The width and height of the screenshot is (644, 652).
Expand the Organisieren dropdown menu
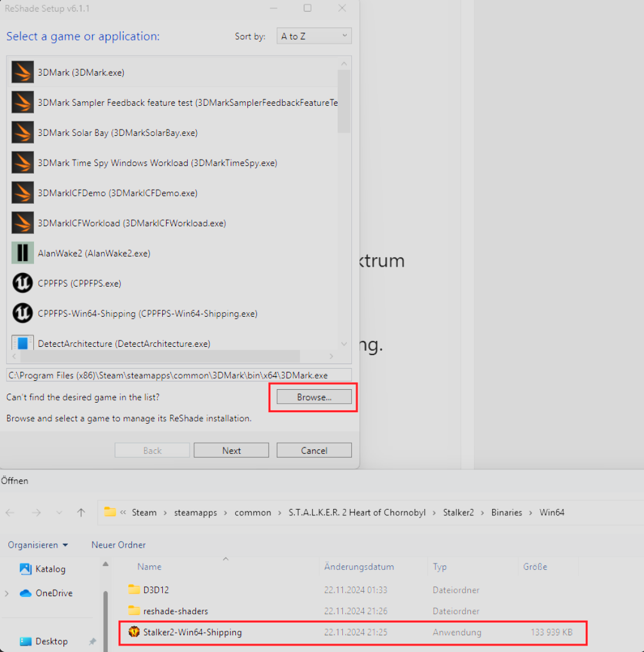click(38, 545)
